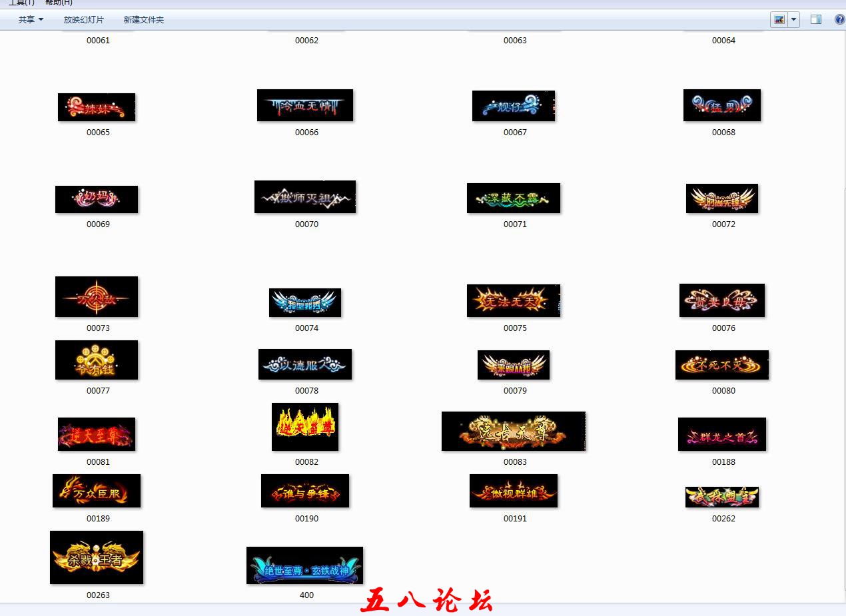
Task: Select image 00191 thumbnail
Action: point(514,491)
